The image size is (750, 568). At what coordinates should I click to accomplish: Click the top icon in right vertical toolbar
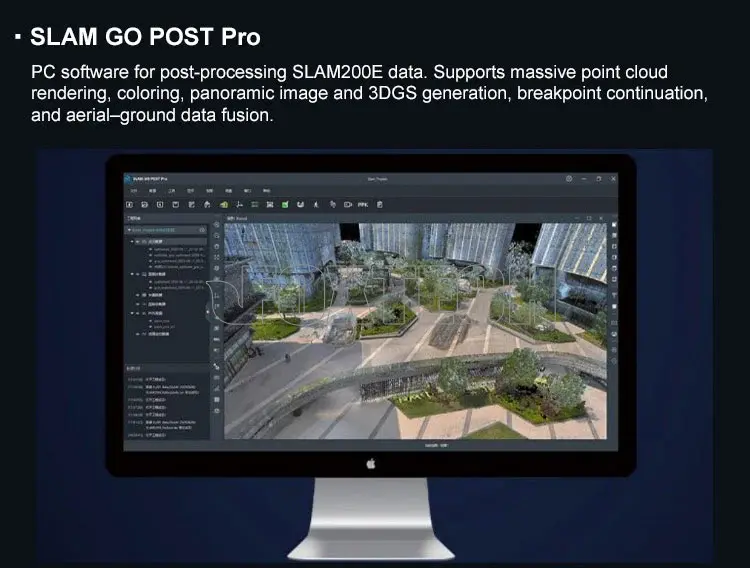coord(612,227)
